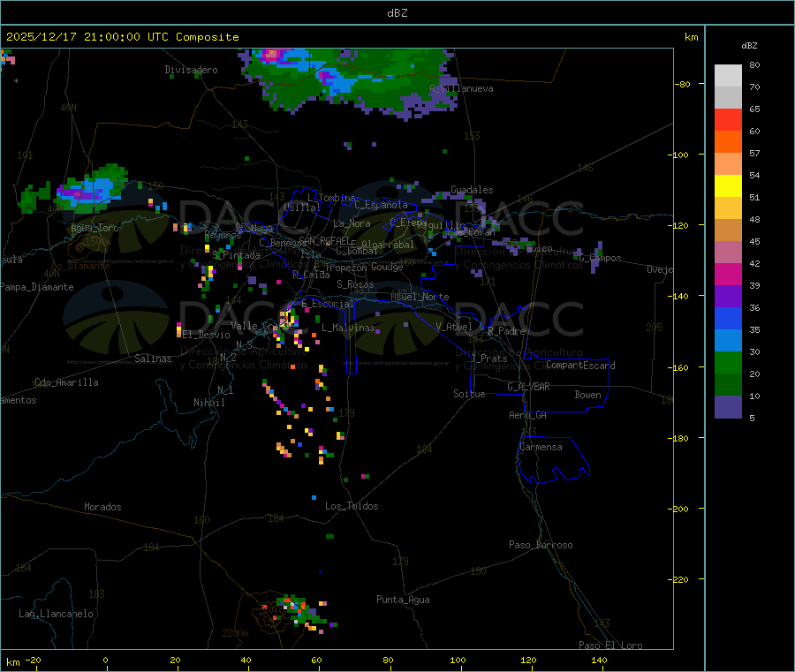Click the Divisadero location label
795x672 pixels.
click(191, 70)
